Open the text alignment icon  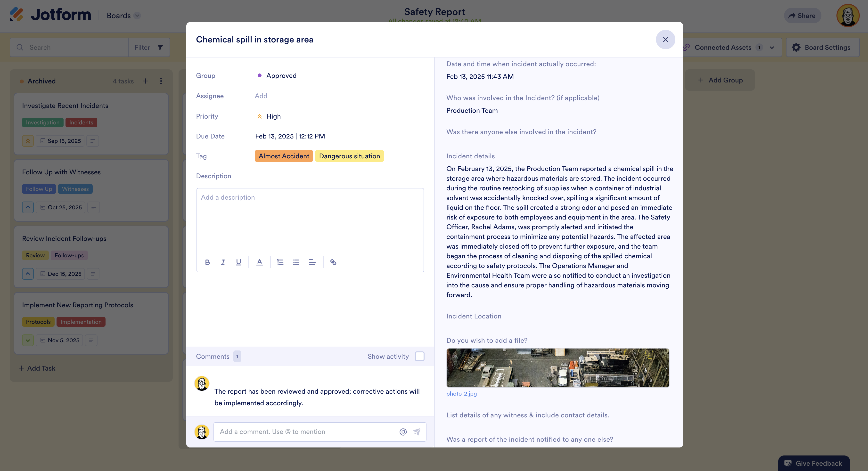point(312,262)
